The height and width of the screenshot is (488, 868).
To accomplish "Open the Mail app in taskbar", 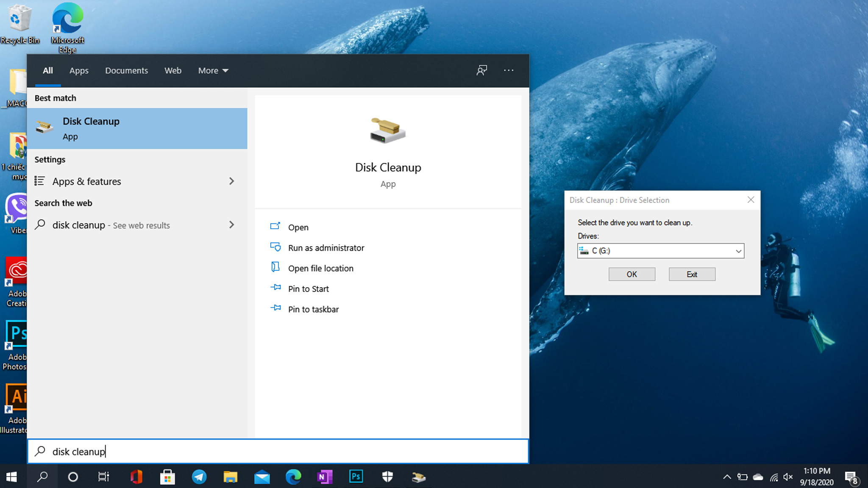I will [262, 477].
